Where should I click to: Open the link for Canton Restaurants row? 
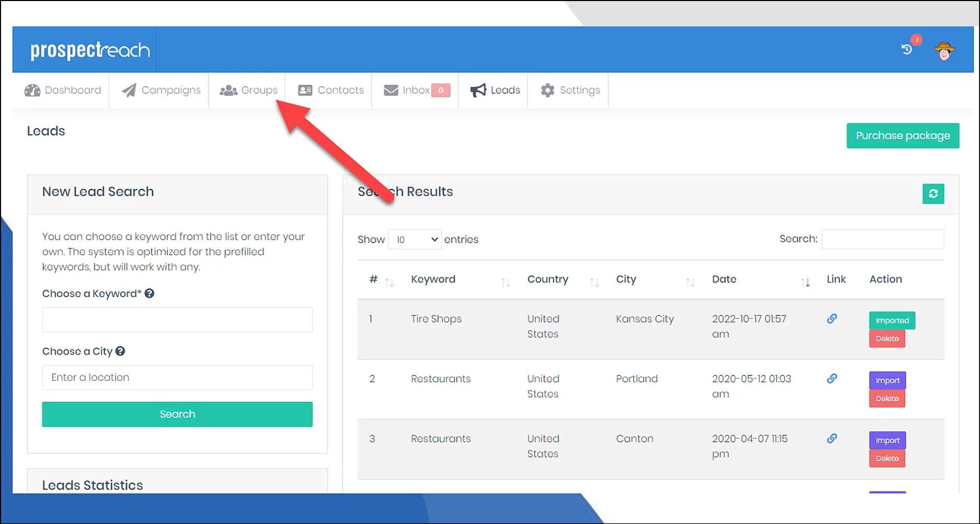pos(832,438)
